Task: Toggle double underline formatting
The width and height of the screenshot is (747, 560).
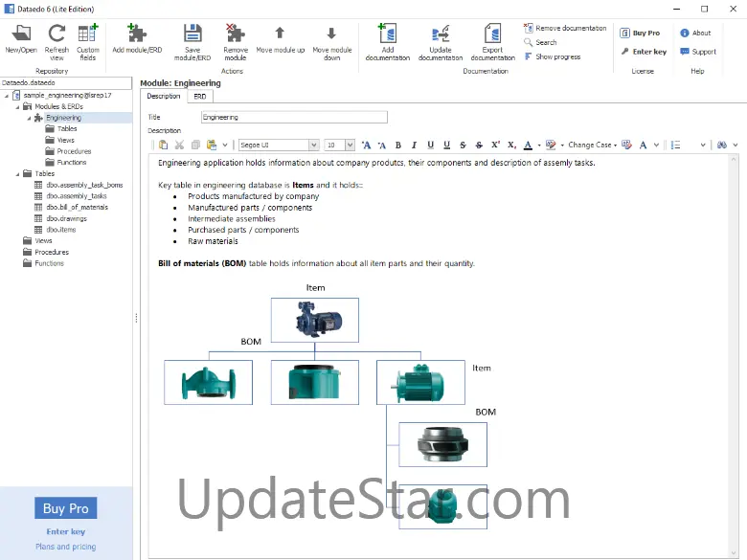Action: coord(446,145)
